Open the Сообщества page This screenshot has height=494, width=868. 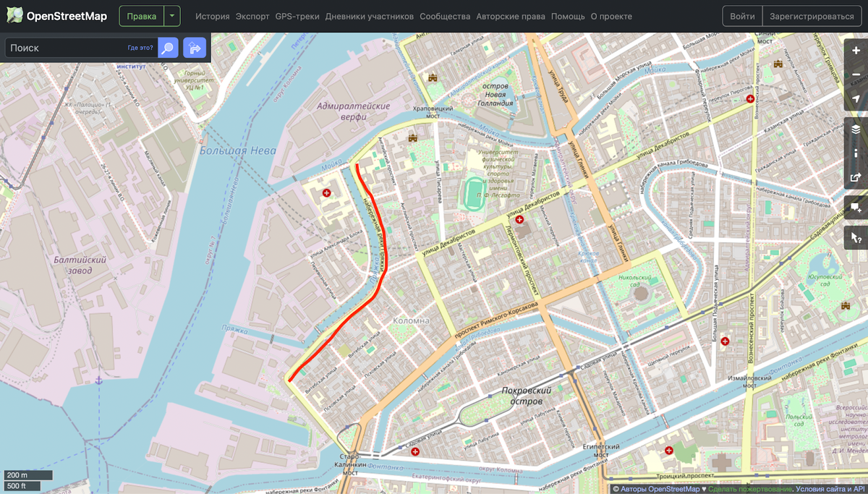click(445, 16)
